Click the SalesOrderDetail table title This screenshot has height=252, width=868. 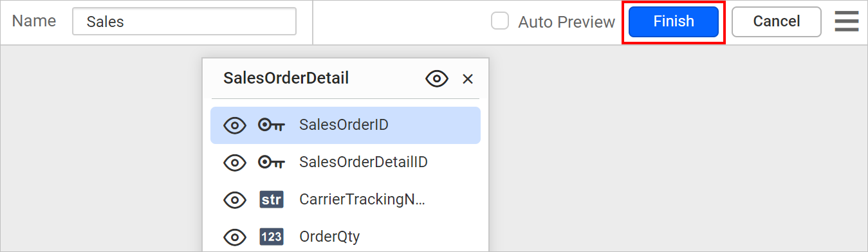click(286, 78)
